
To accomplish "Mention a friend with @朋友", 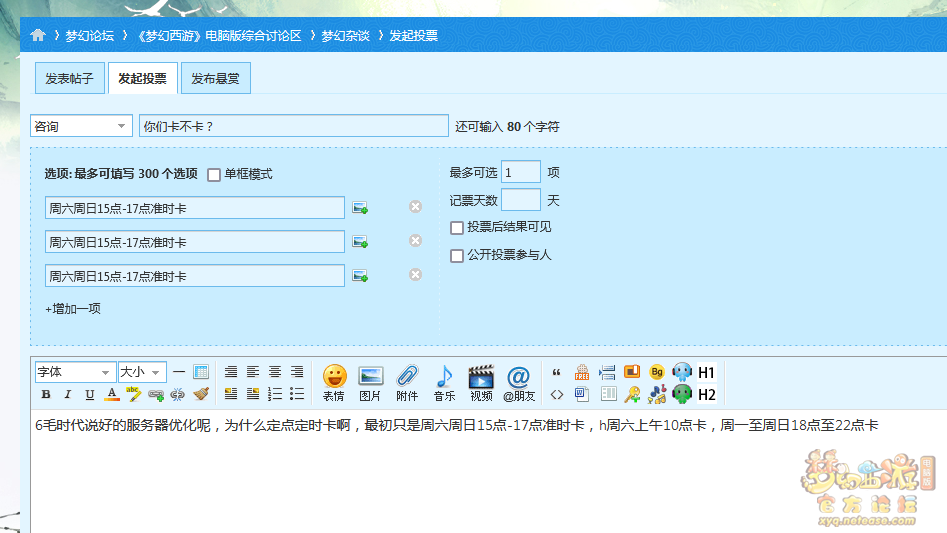I will (x=519, y=383).
